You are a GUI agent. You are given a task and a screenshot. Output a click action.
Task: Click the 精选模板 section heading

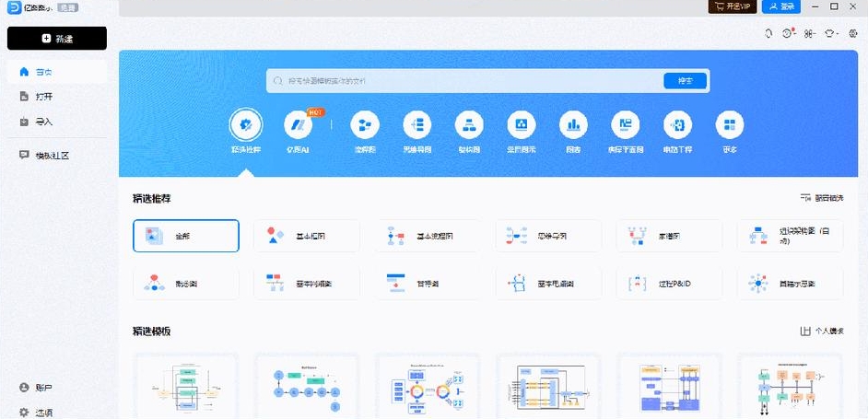coord(152,332)
